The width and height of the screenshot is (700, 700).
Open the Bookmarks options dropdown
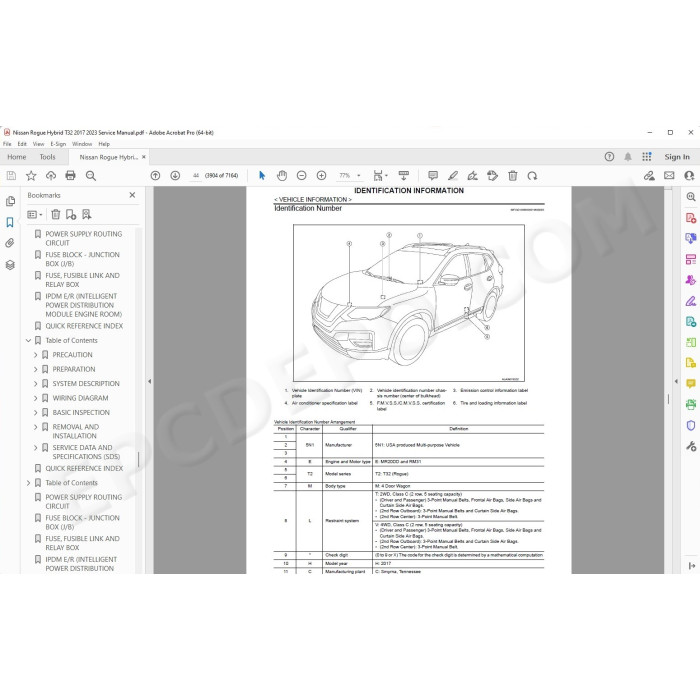pyautogui.click(x=35, y=214)
